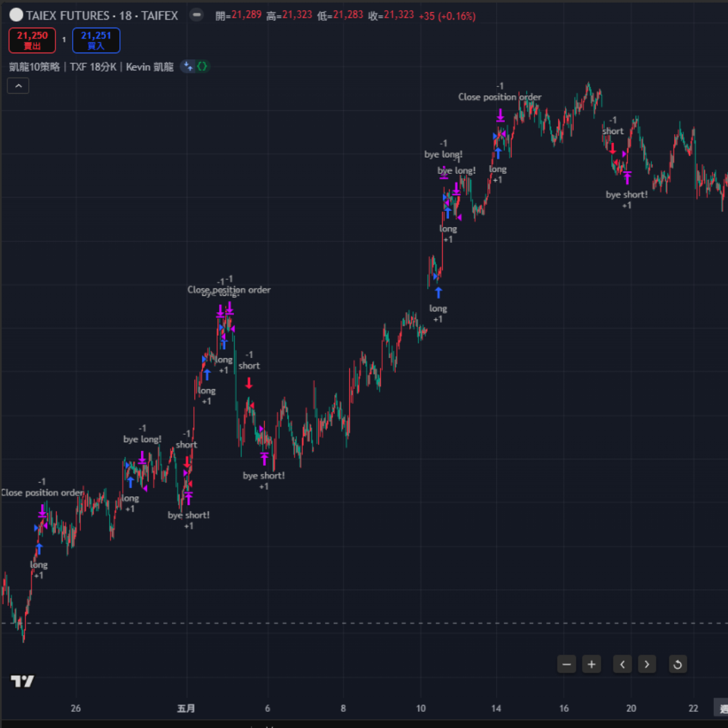
Task: Click the date label 6 on time axis
Action: (x=268, y=708)
